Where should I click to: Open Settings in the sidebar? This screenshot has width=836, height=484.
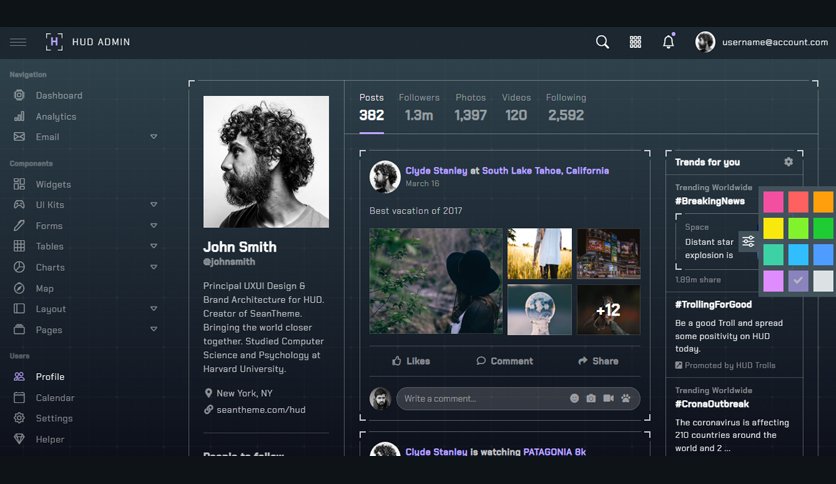point(54,418)
